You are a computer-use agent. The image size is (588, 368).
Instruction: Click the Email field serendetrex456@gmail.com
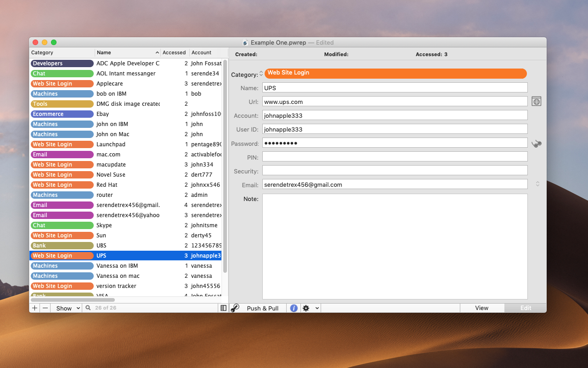point(395,184)
